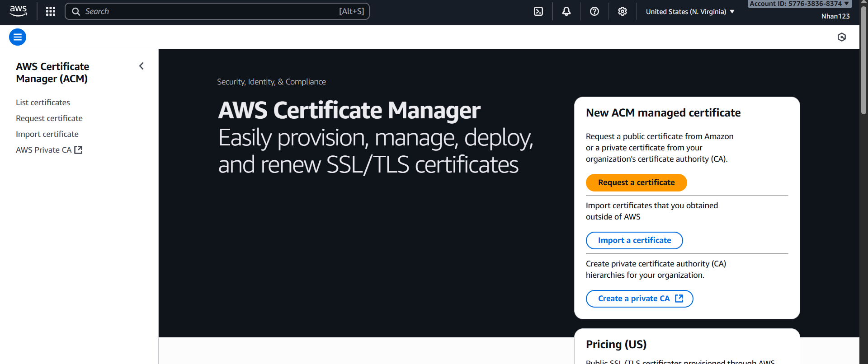Expand the United States (N. Virginia) region dropdown

(x=690, y=12)
